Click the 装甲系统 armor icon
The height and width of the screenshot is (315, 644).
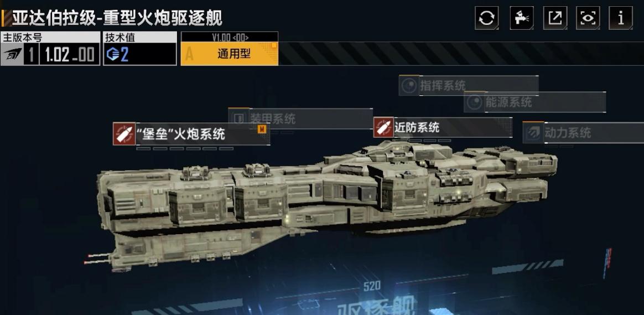(x=238, y=118)
